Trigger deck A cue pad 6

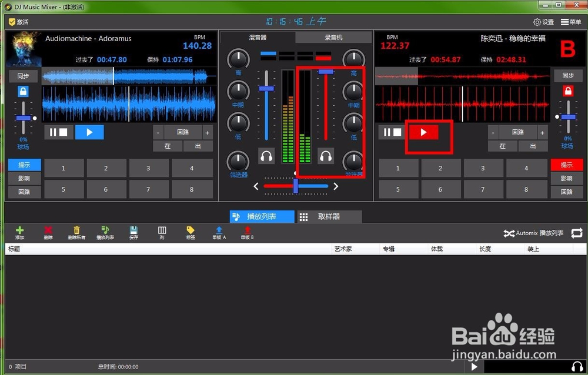(x=106, y=189)
